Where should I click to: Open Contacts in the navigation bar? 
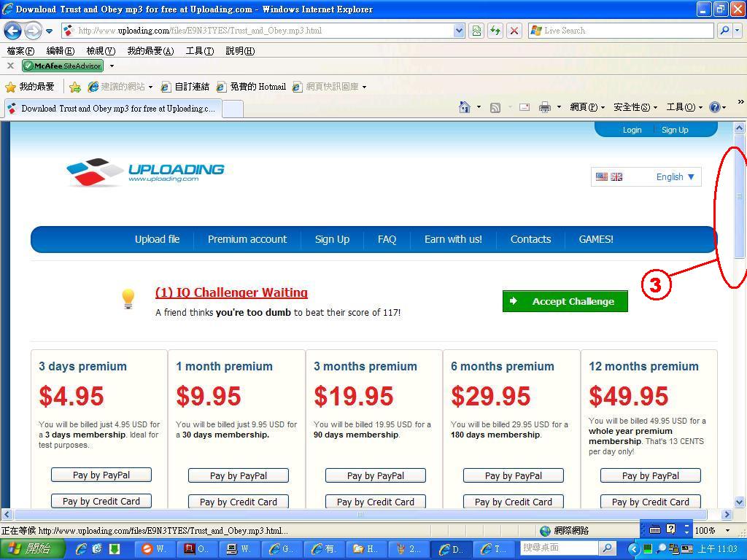[x=531, y=239]
